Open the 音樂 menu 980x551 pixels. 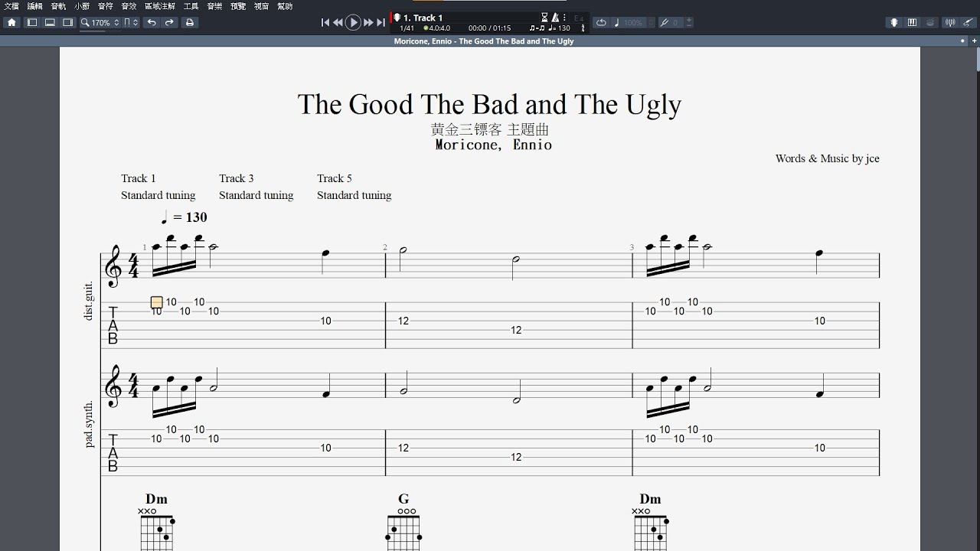(214, 6)
